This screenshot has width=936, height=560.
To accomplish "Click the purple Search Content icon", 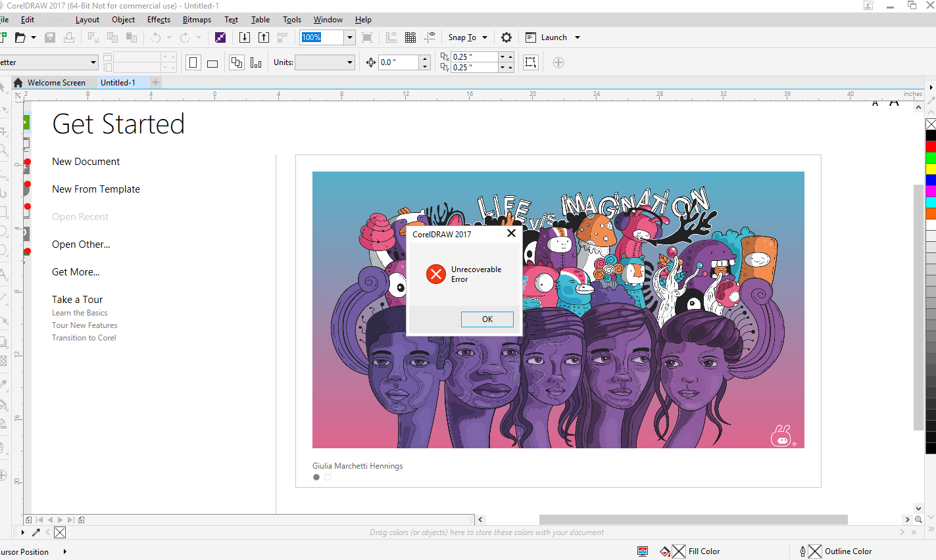I will [220, 37].
